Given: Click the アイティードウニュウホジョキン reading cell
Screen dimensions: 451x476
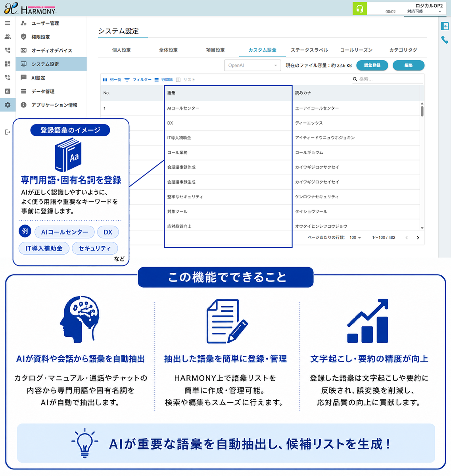Looking at the screenshot, I should 356,138.
